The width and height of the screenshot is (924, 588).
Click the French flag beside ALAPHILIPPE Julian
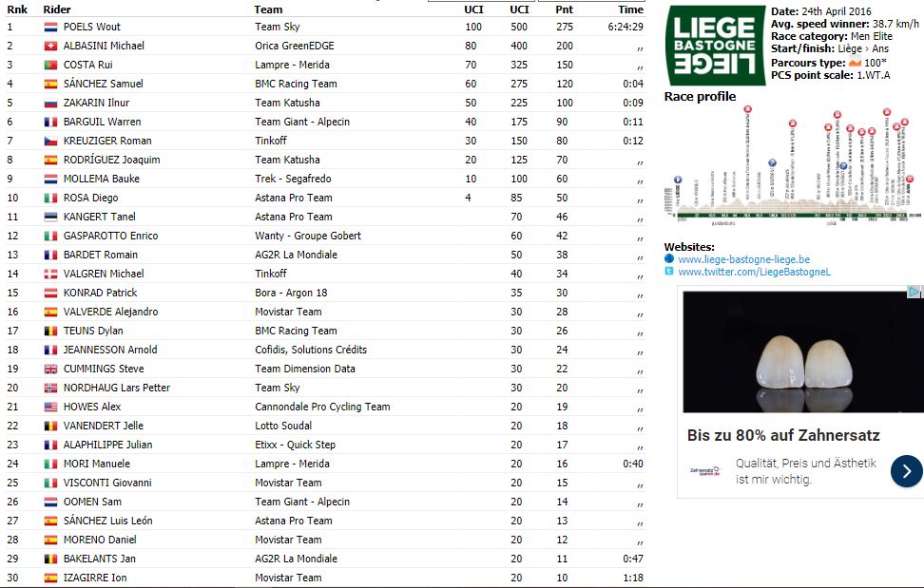[50, 445]
